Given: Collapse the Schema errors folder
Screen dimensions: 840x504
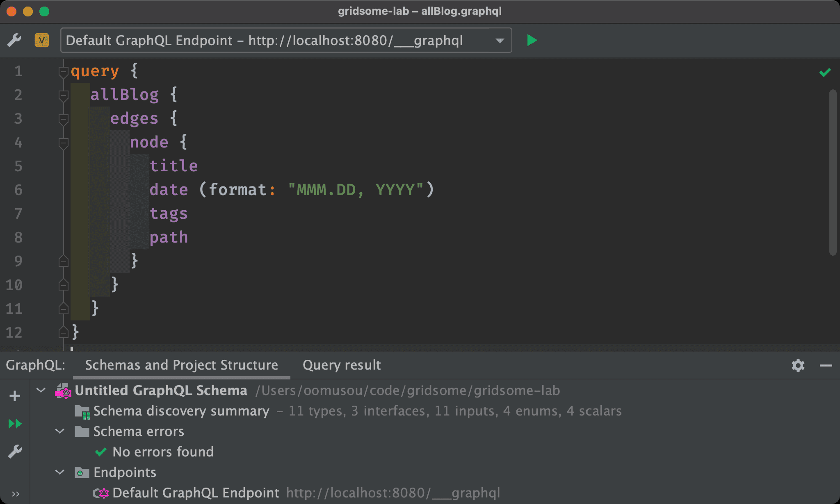Looking at the screenshot, I should click(x=60, y=431).
